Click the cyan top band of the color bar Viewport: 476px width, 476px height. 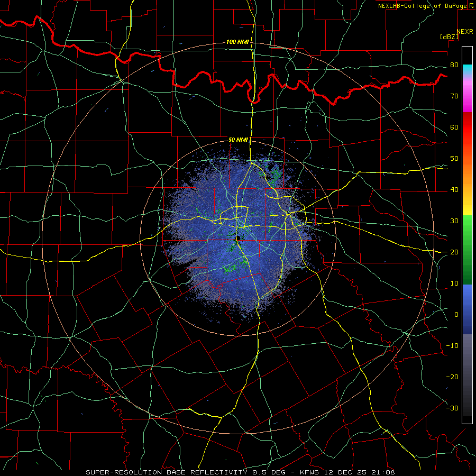[x=467, y=70]
